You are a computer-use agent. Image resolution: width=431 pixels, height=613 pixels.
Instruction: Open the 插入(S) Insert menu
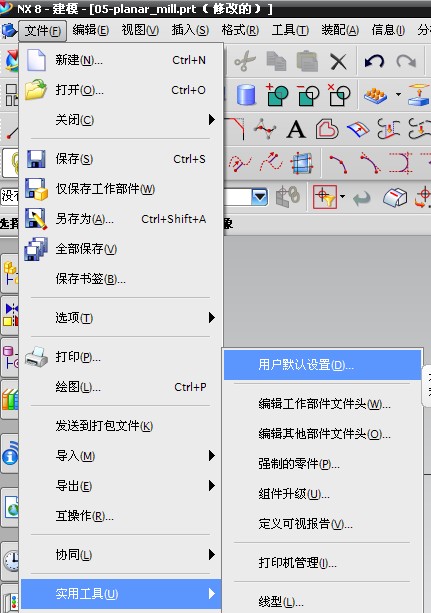(190, 30)
